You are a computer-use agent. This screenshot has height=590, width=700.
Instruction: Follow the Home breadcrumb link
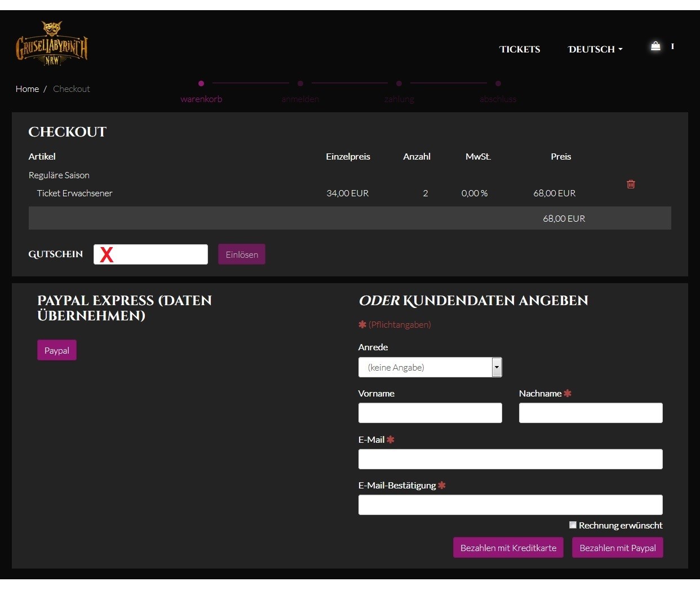pos(27,89)
